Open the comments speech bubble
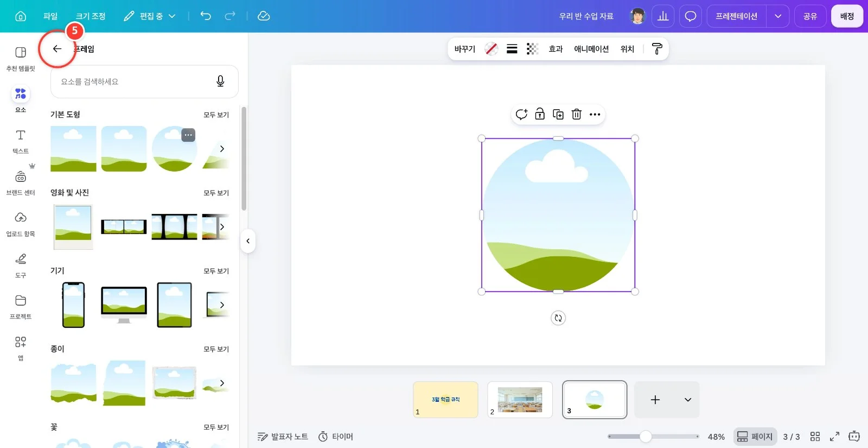Image resolution: width=868 pixels, height=448 pixels. [x=691, y=16]
